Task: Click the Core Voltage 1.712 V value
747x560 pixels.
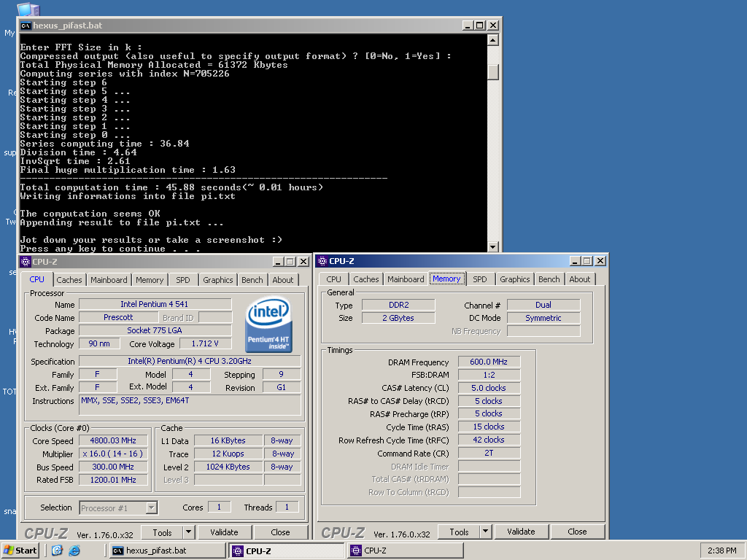Action: 205,344
